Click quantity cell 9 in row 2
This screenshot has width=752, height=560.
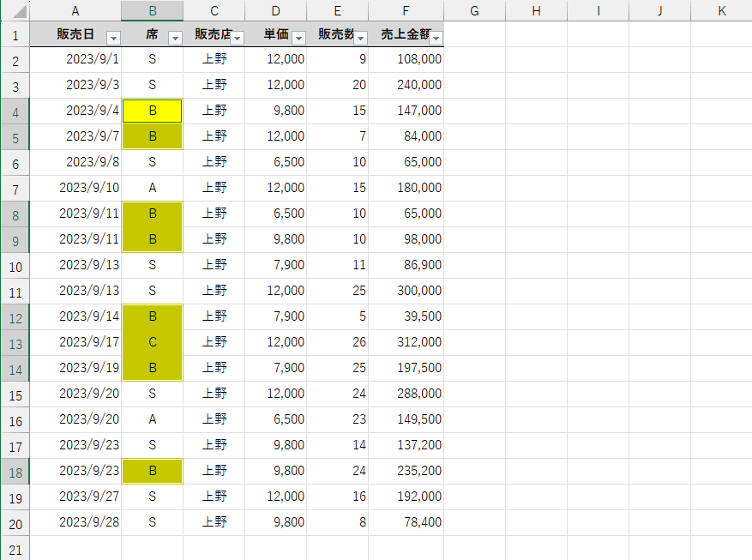[338, 59]
